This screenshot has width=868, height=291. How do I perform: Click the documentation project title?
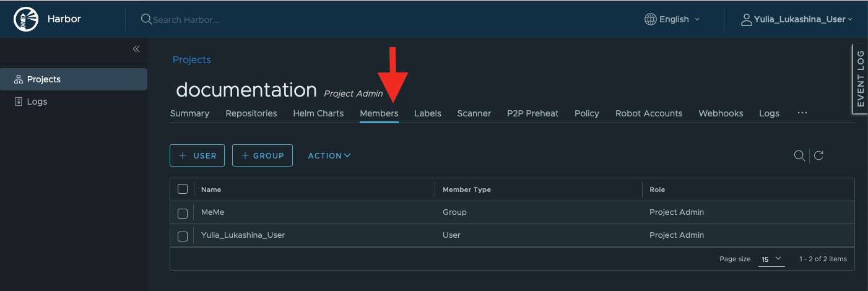[246, 90]
